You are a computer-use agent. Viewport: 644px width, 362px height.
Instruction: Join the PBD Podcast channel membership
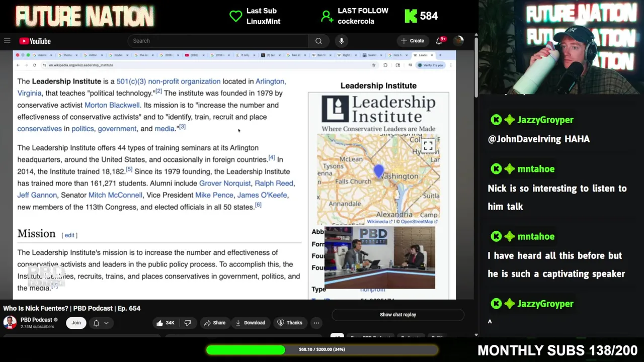76,323
